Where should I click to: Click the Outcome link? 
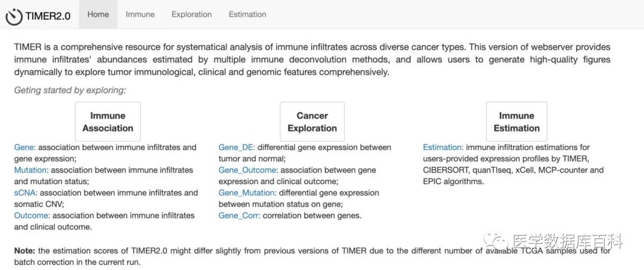[x=30, y=215]
